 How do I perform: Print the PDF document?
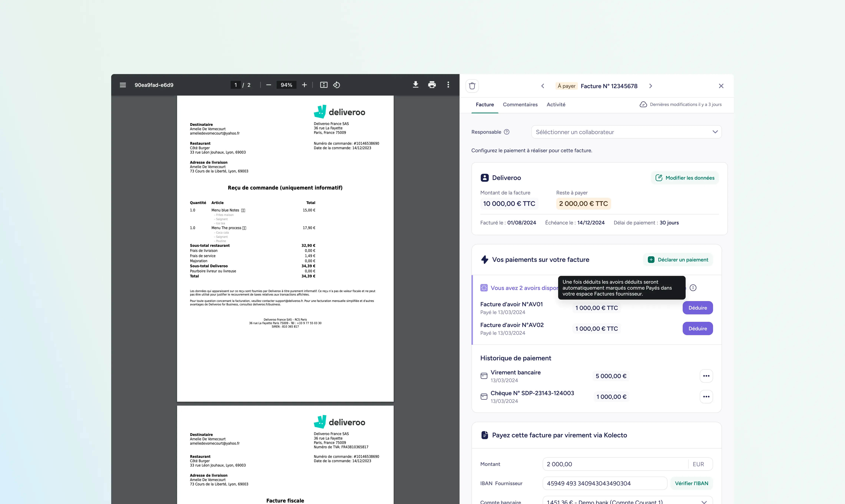[x=432, y=85]
